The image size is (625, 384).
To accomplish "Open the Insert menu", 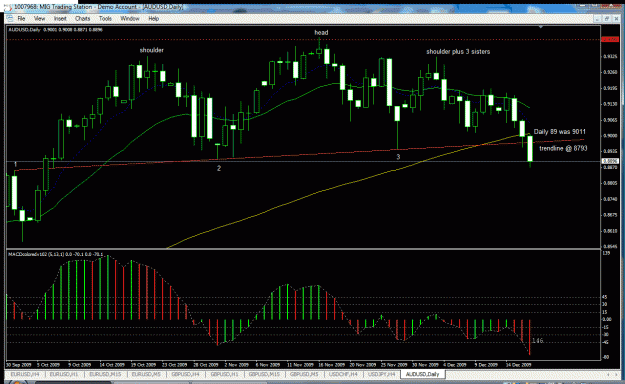I will 60,19.
